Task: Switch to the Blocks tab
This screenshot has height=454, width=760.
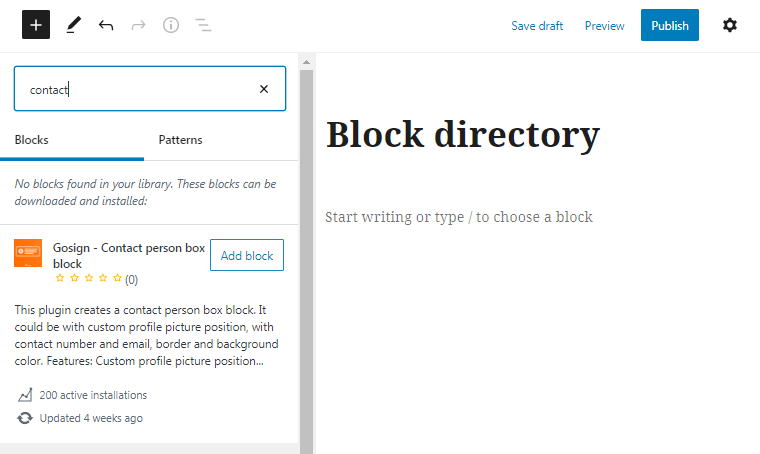Action: point(32,140)
